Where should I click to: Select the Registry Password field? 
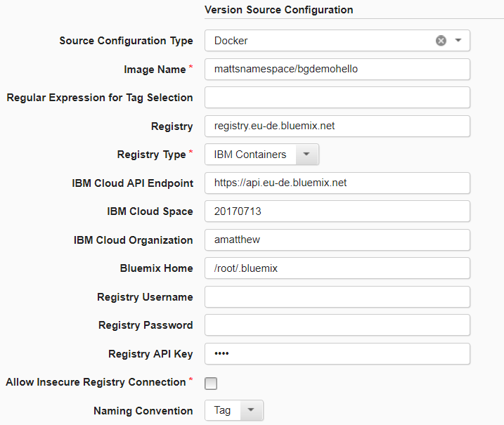[337, 325]
